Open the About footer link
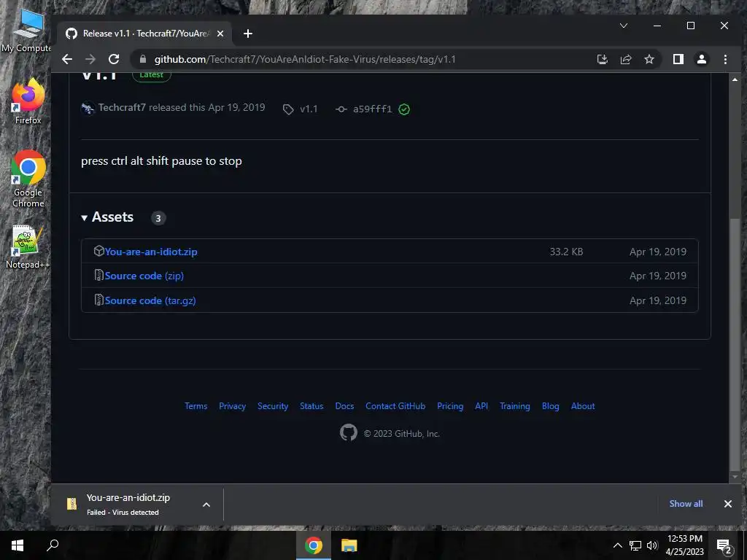 (583, 406)
